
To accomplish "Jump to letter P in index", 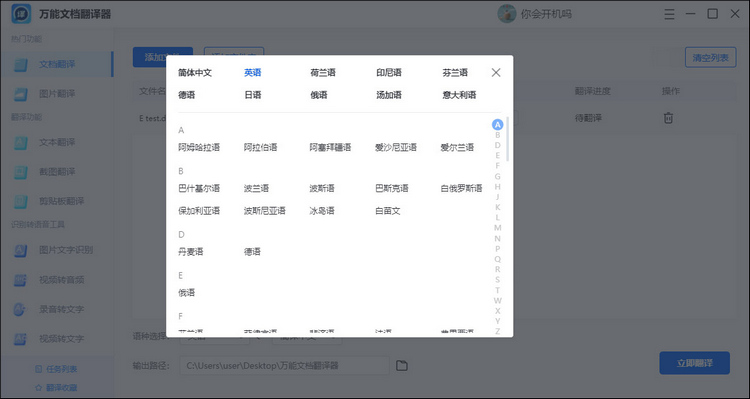I will pyautogui.click(x=497, y=249).
